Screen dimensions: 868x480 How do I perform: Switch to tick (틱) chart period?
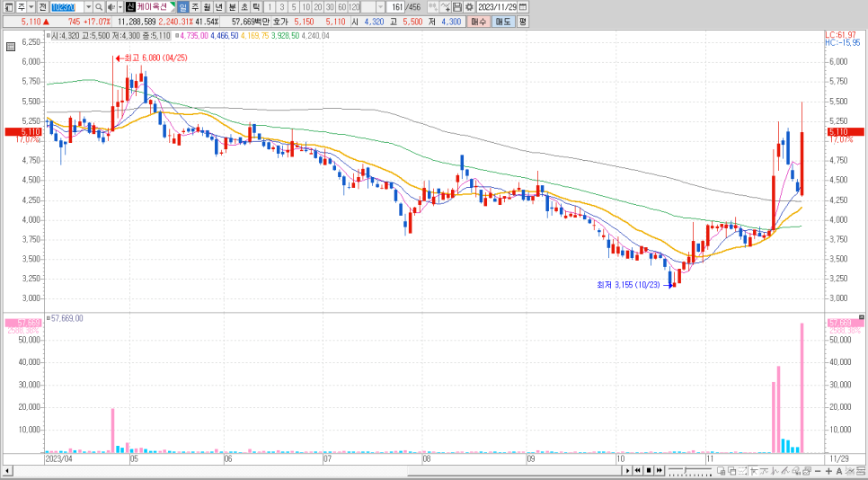click(256, 7)
